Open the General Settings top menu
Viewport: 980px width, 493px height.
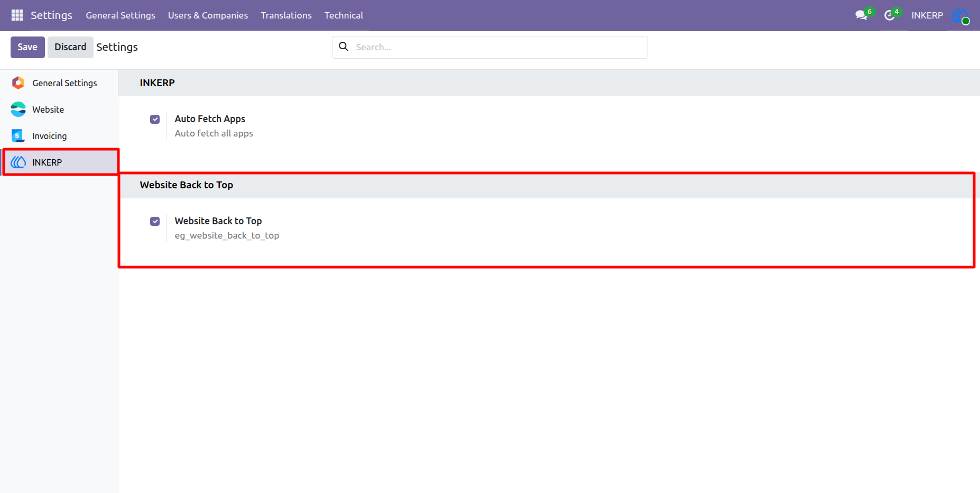(x=121, y=15)
